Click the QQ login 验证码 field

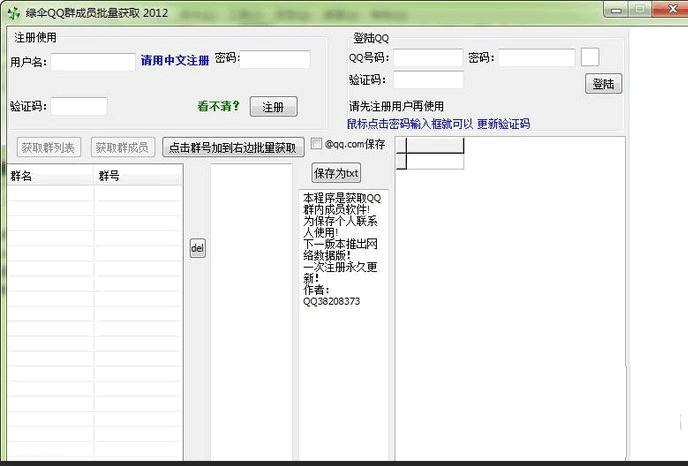pos(428,80)
